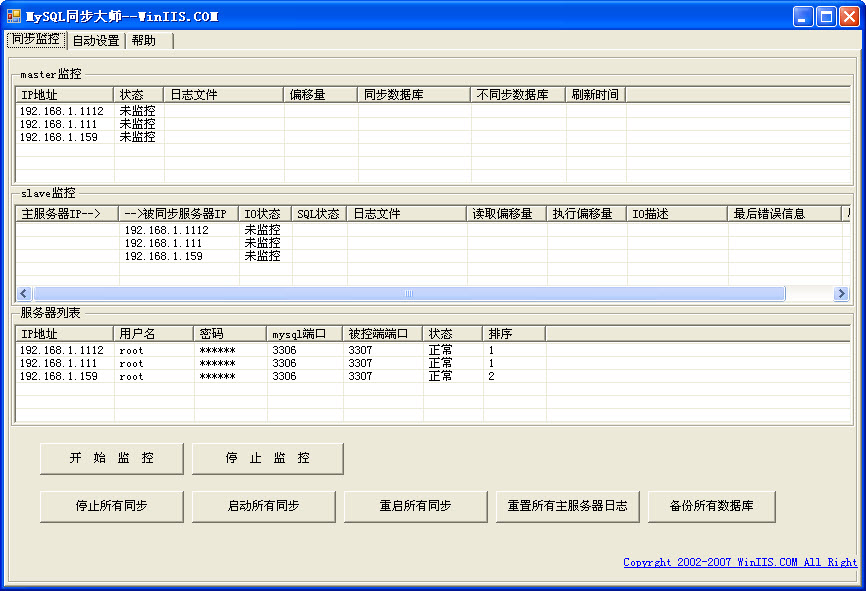Click the slave table horizontal scrollbar thumb
This screenshot has width=866, height=591.
[x=408, y=294]
